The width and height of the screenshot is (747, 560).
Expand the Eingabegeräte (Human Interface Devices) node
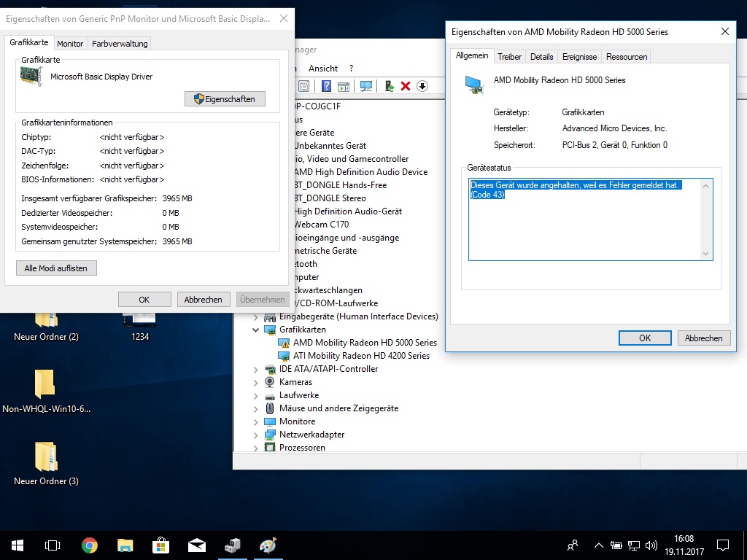(256, 316)
